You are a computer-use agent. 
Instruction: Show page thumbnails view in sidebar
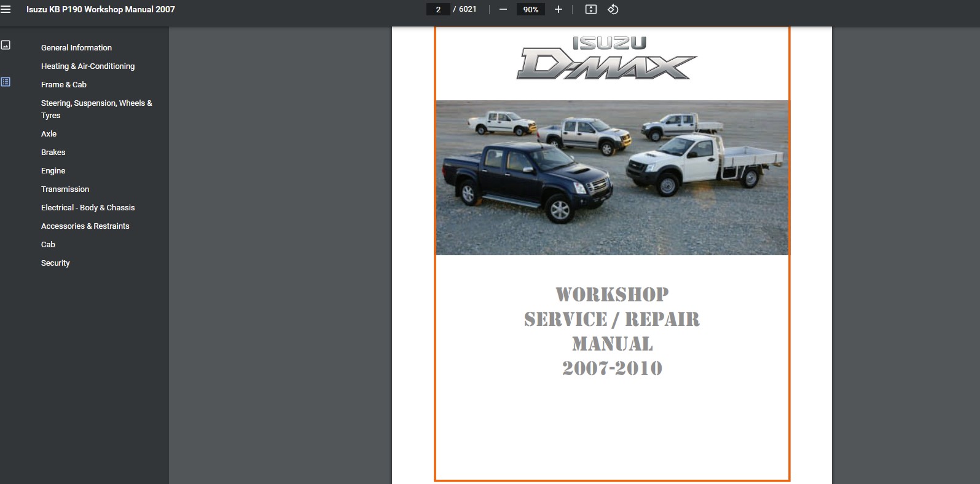[6, 45]
